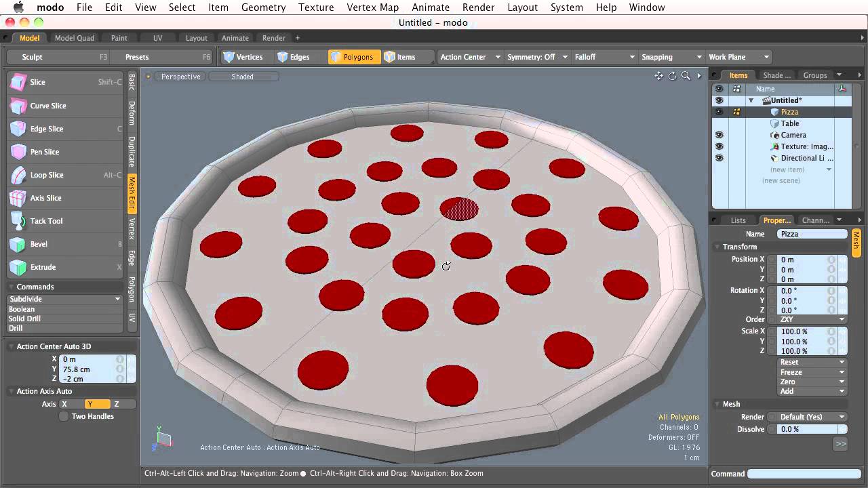This screenshot has height=488, width=868.
Task: Enable the Two Handles checkbox
Action: [64, 416]
